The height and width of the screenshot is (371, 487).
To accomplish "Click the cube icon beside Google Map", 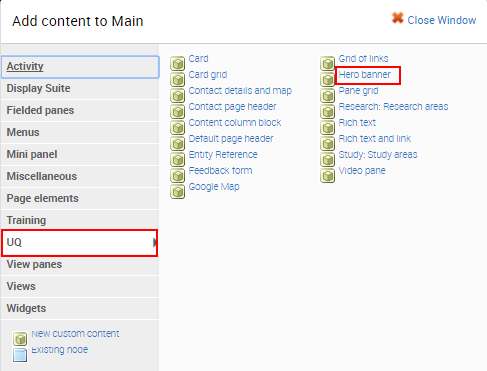I will (177, 191).
